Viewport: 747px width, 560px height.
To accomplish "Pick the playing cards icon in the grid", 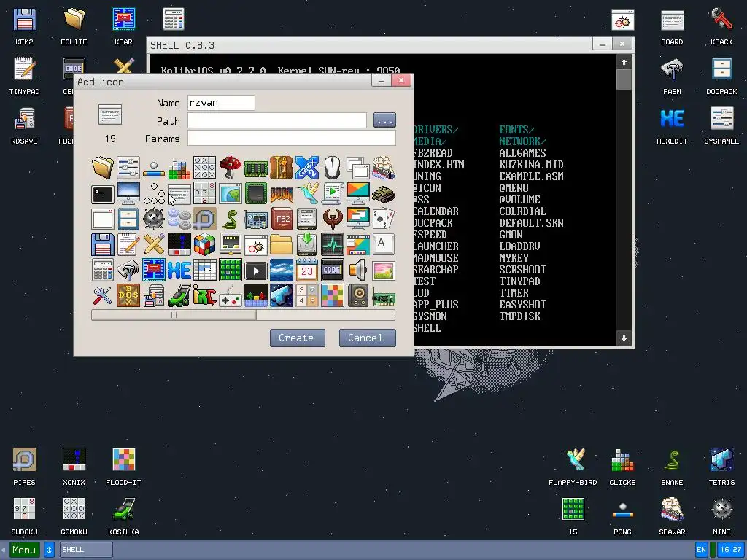I will pyautogui.click(x=384, y=219).
